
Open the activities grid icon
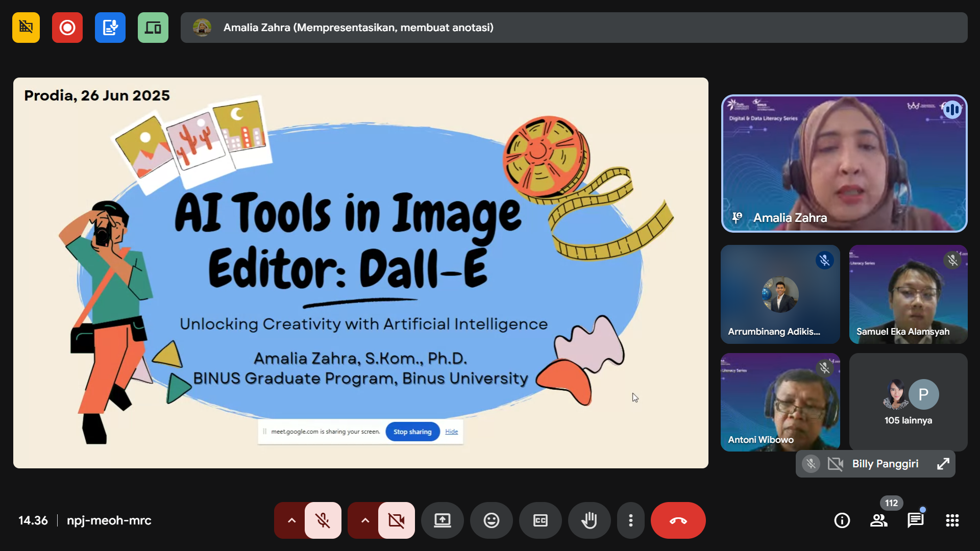[x=952, y=520]
